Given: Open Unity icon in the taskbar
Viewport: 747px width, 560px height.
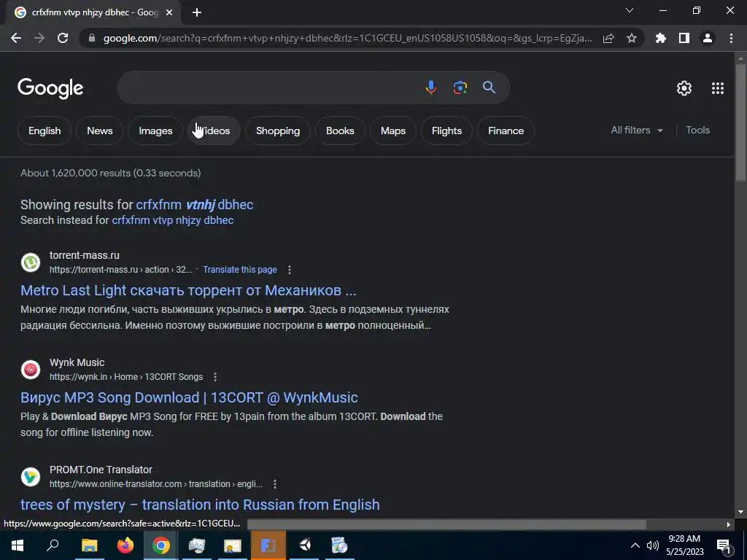Looking at the screenshot, I should (x=304, y=545).
